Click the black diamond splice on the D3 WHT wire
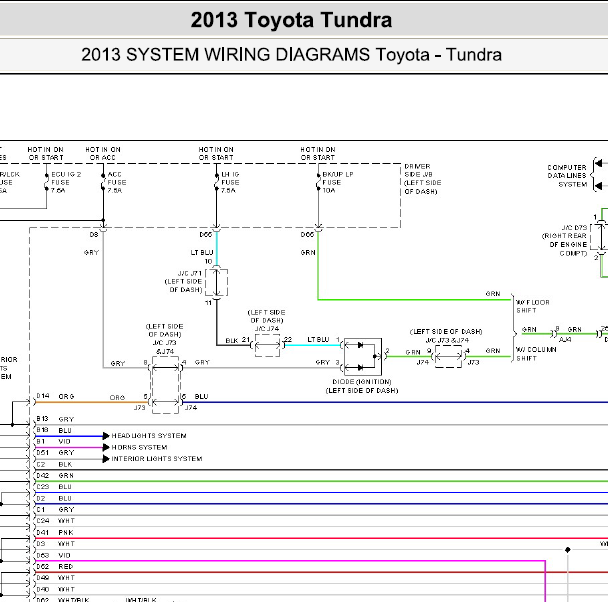The height and width of the screenshot is (602, 608). (x=568, y=550)
